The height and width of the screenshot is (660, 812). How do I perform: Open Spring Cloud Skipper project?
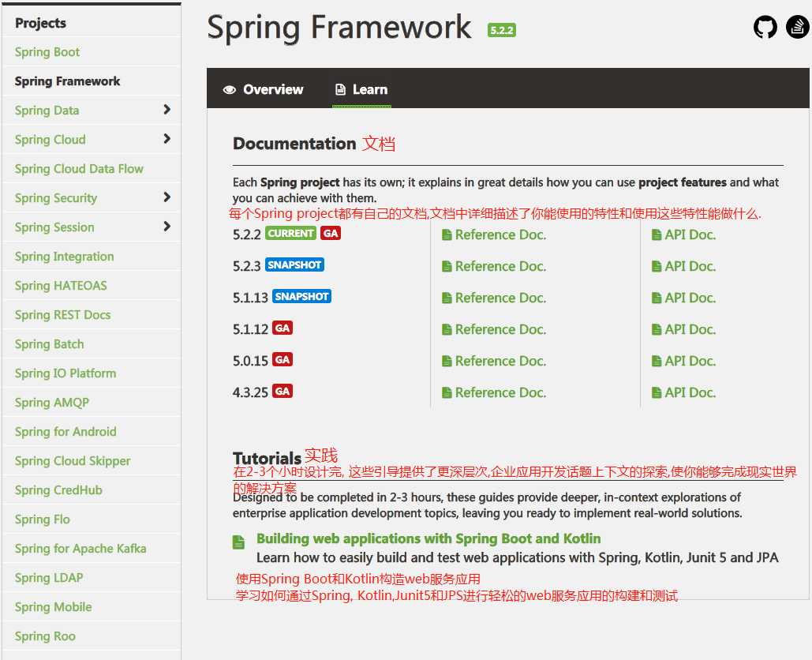click(73, 461)
